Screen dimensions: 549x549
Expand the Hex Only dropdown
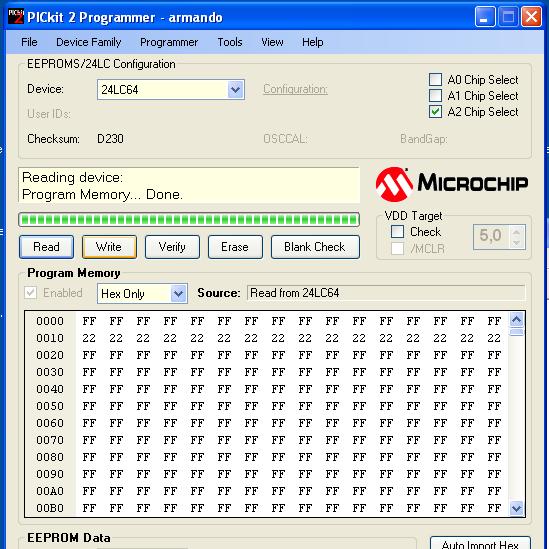[x=178, y=293]
